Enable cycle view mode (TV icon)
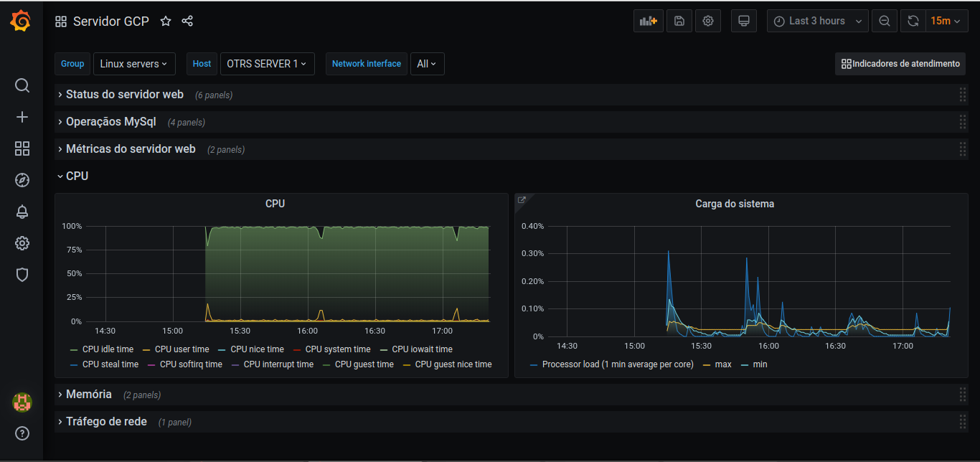Screen dimensions: 980x462 click(743, 20)
